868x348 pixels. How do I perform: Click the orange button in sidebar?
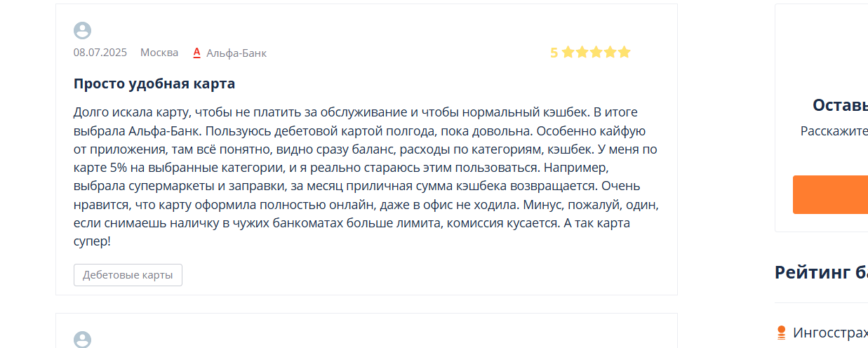click(x=830, y=194)
